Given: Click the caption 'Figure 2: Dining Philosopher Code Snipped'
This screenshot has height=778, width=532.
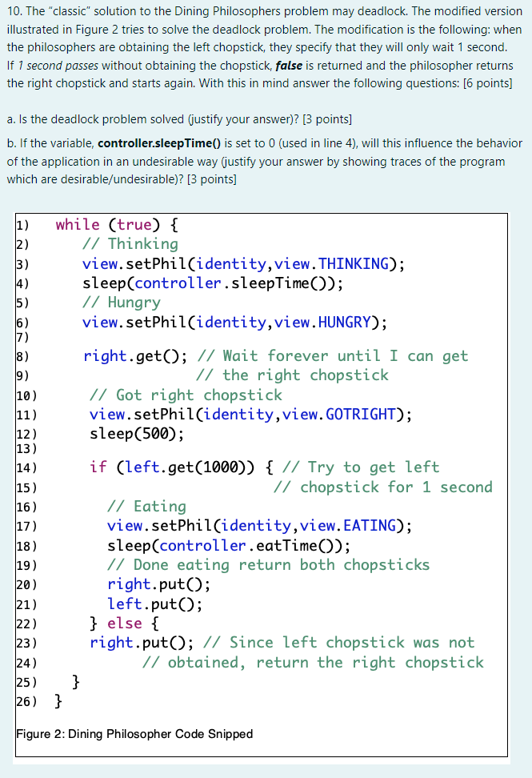Looking at the screenshot, I should [134, 734].
